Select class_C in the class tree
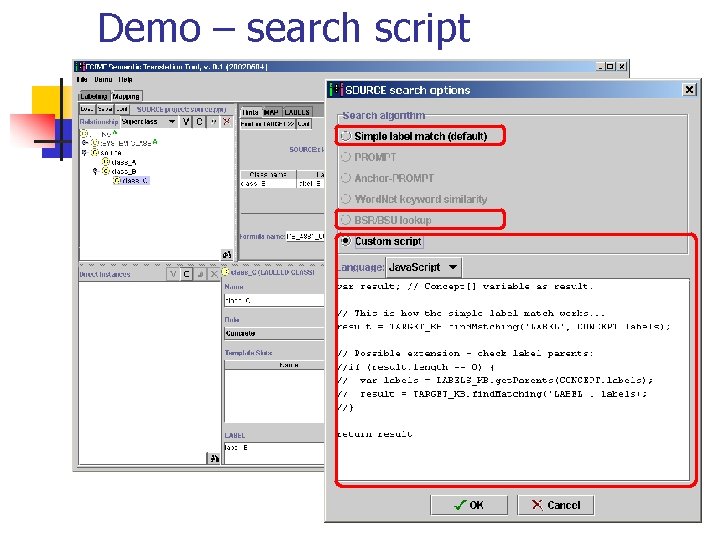720x540 pixels. [135, 180]
